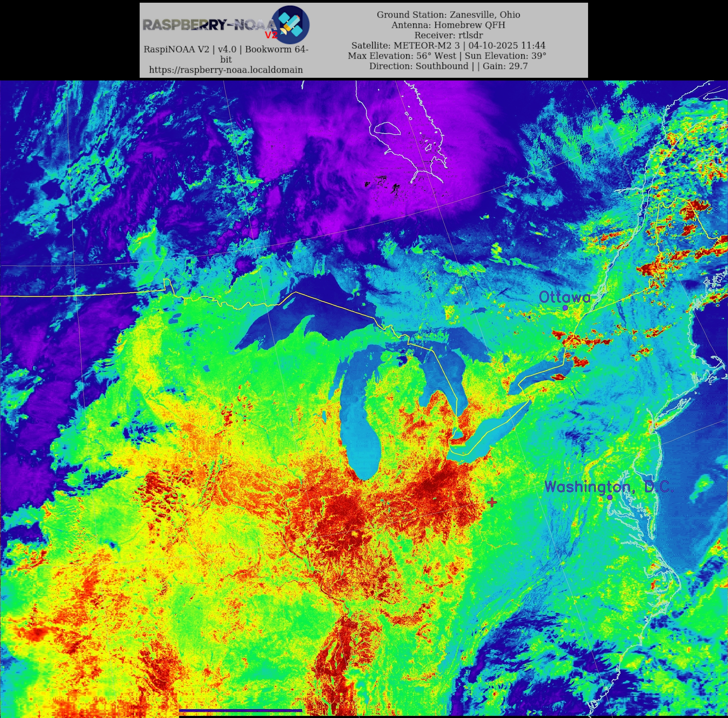Click the Ground Station: Zanesville, Ohio text

(x=448, y=15)
